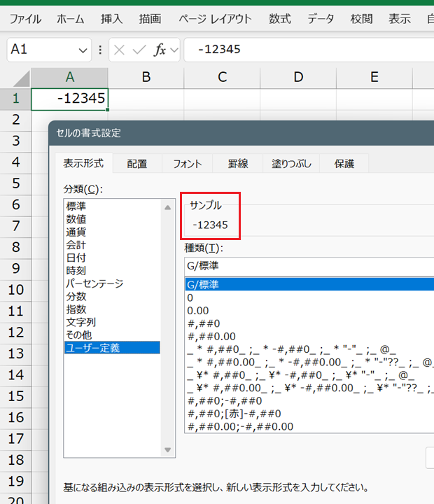Select 通貨 in the category list

point(76,232)
